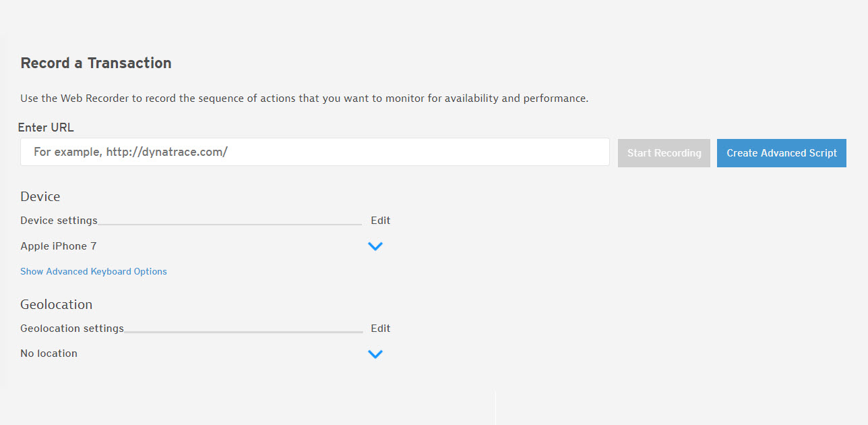Click the Device settings label
Image resolution: width=868 pixels, height=425 pixels.
[x=59, y=221]
